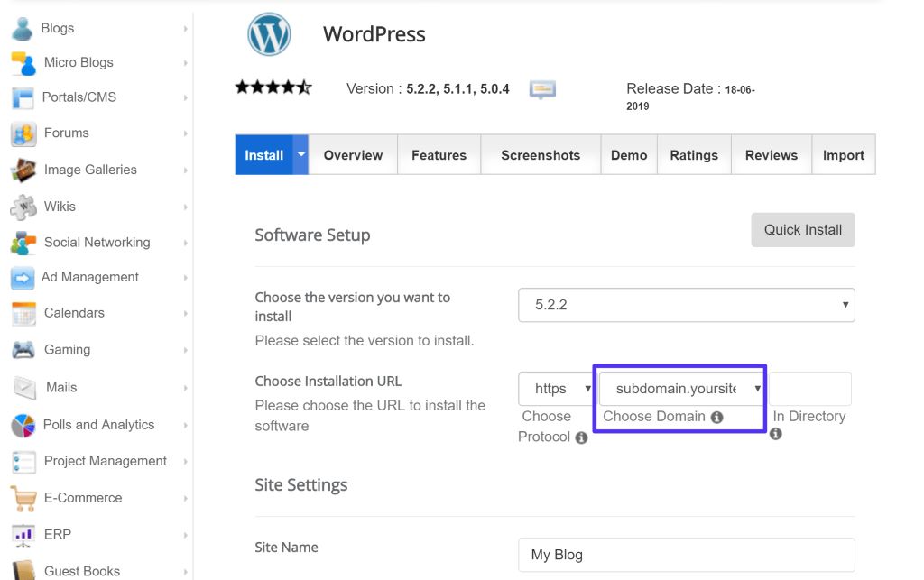
Task: Click the In Directory input field
Action: (810, 389)
